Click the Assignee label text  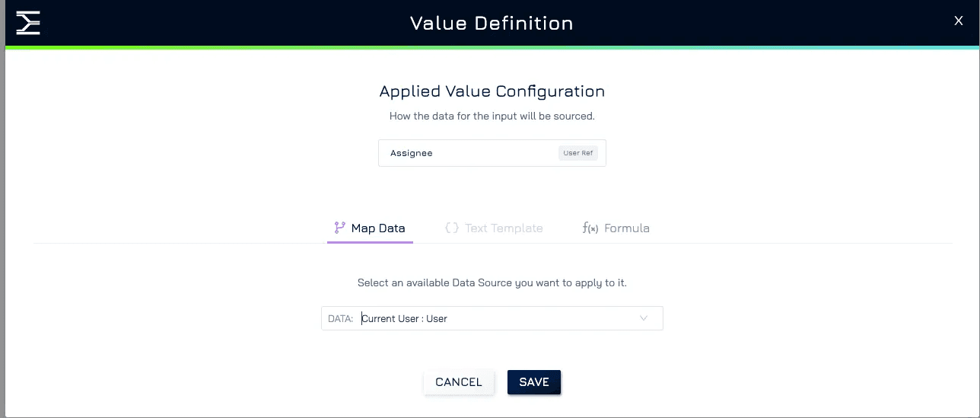(x=412, y=153)
